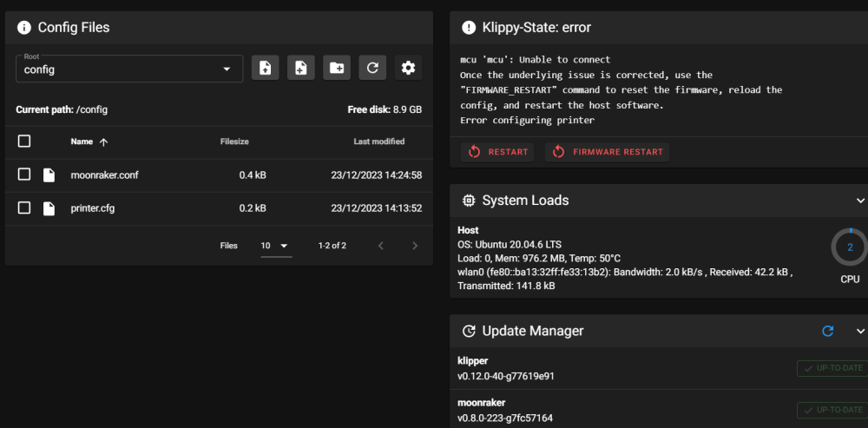Screen dimensions: 868x428
Task: Check the printer.cfg file checkbox
Action: point(24,208)
